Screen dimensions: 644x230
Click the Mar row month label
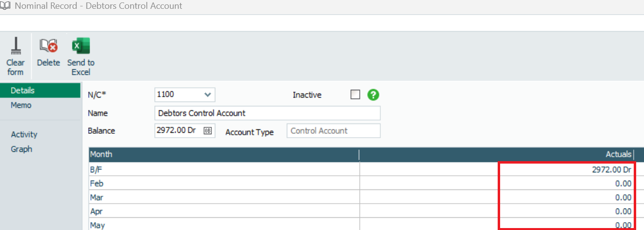pos(97,198)
